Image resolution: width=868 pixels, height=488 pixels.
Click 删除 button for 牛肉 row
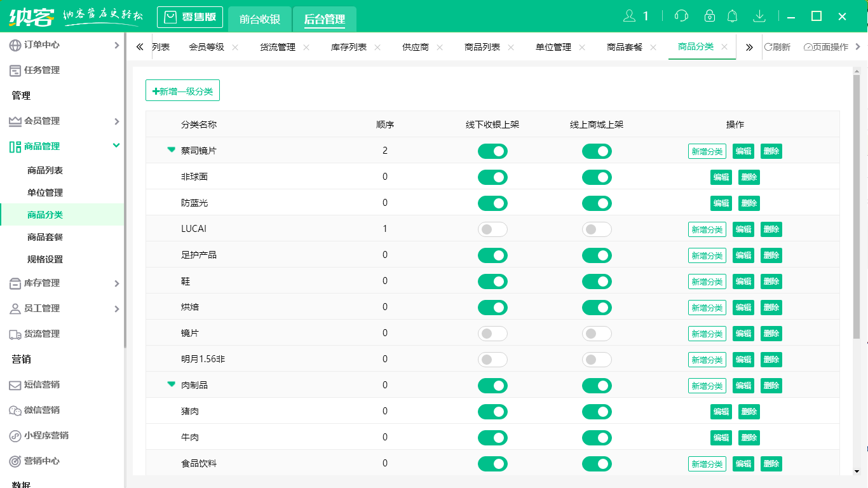coord(749,438)
